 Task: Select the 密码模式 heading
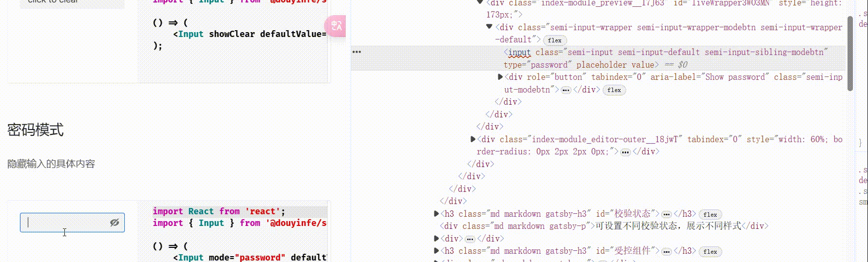tap(36, 130)
